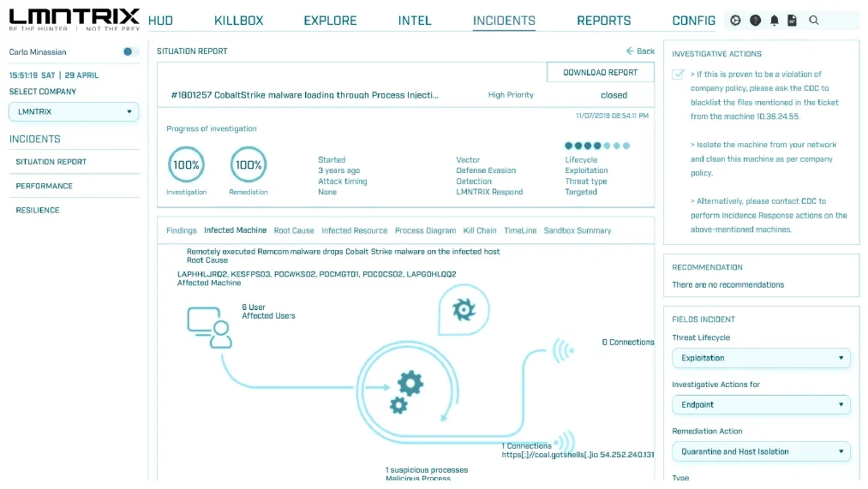Open the notifications bell icon
Viewport: 868px width, 489px height.
pyautogui.click(x=775, y=21)
